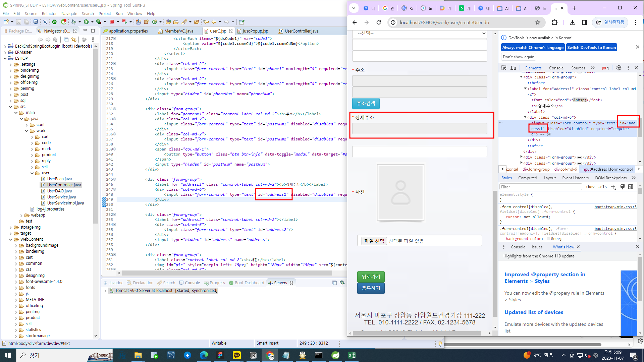The image size is (644, 362).
Task: Toggle the DevTools device toolbar icon
Action: point(513,68)
